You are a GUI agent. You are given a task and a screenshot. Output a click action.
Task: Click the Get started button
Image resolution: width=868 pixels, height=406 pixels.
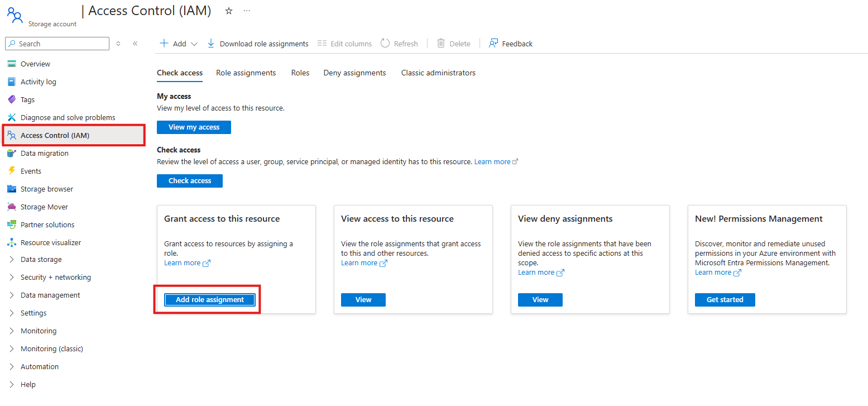[x=725, y=300]
